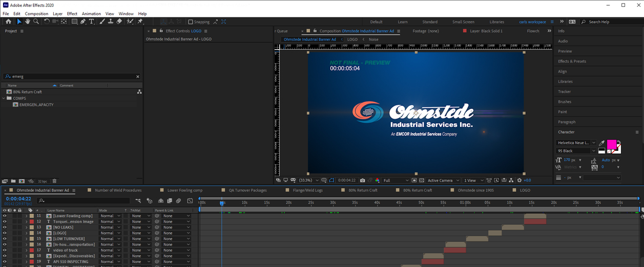Open the magnification 33.3% dropdown

click(x=308, y=180)
